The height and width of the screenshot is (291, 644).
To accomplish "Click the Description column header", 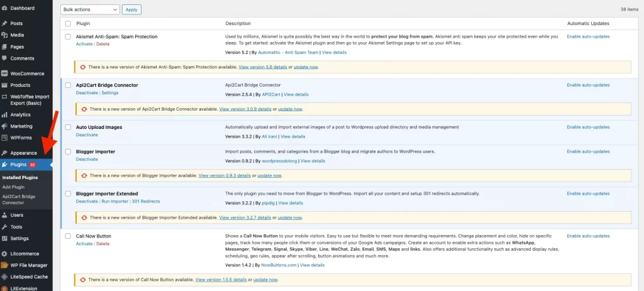I will click(x=238, y=23).
